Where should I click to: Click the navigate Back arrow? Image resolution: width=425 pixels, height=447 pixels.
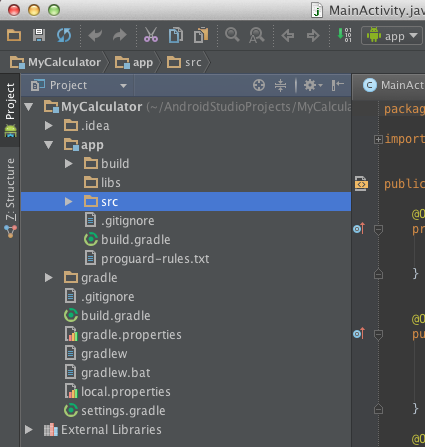288,35
